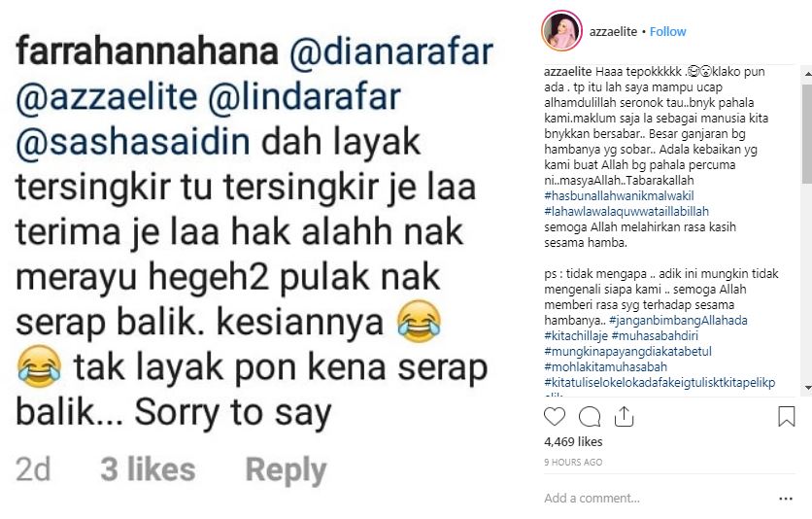Share the post using the share icon
Image resolution: width=812 pixels, height=519 pixels.
pos(624,416)
